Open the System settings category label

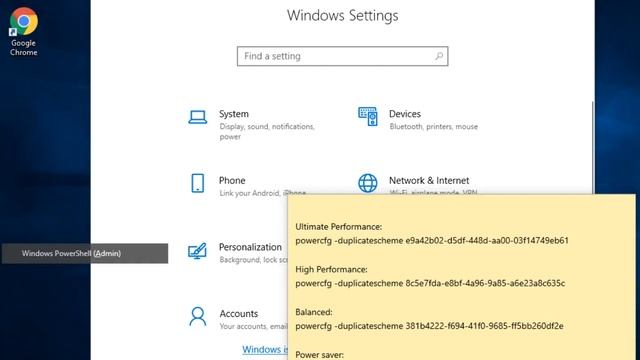tap(233, 114)
